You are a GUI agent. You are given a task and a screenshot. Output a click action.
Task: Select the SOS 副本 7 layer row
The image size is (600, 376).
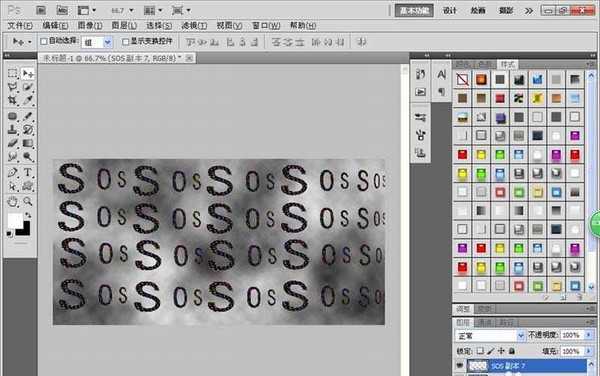526,366
